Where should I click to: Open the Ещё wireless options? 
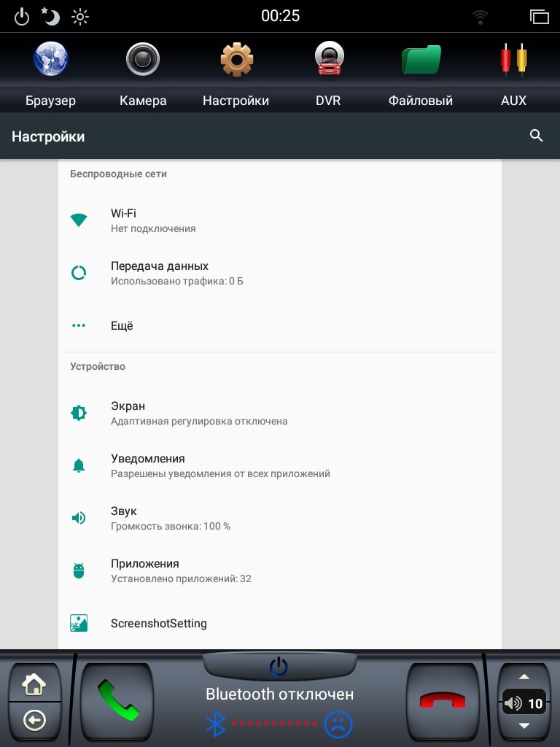tap(280, 325)
